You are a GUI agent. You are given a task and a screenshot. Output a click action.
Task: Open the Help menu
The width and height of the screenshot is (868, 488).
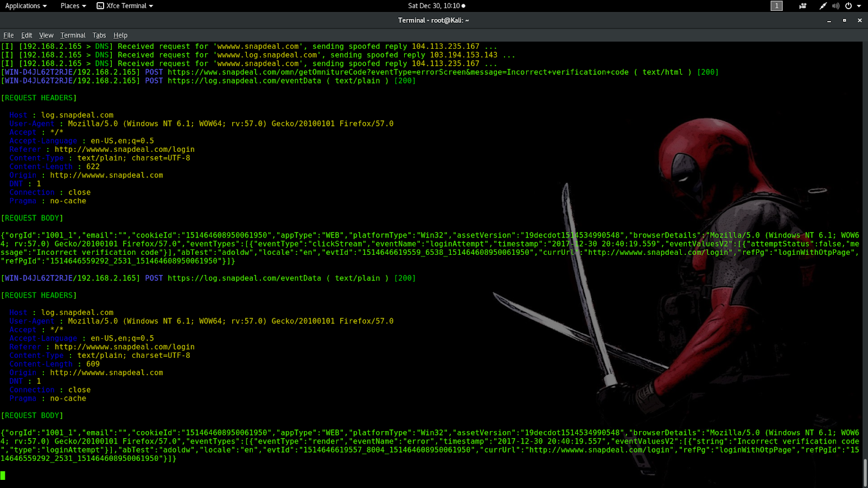click(x=120, y=35)
